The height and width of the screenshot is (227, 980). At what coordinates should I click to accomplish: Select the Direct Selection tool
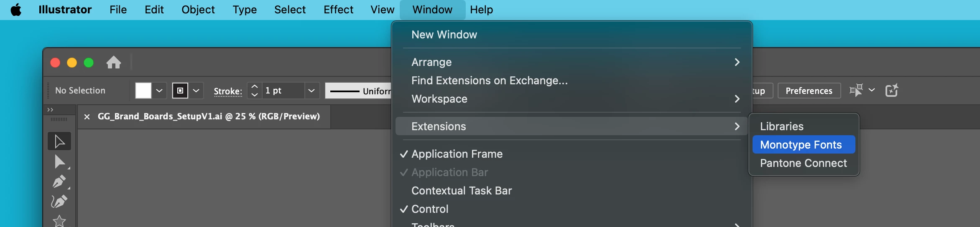(x=59, y=162)
